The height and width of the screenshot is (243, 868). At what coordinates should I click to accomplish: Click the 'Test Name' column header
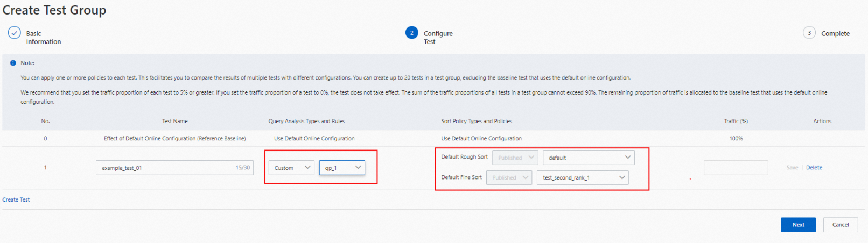click(175, 121)
